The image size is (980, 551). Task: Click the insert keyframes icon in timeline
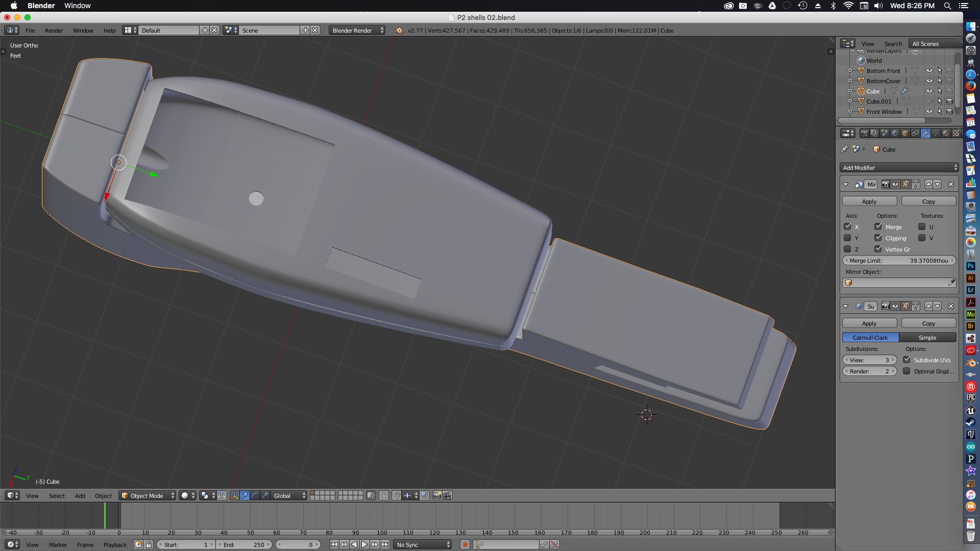pyautogui.click(x=544, y=544)
